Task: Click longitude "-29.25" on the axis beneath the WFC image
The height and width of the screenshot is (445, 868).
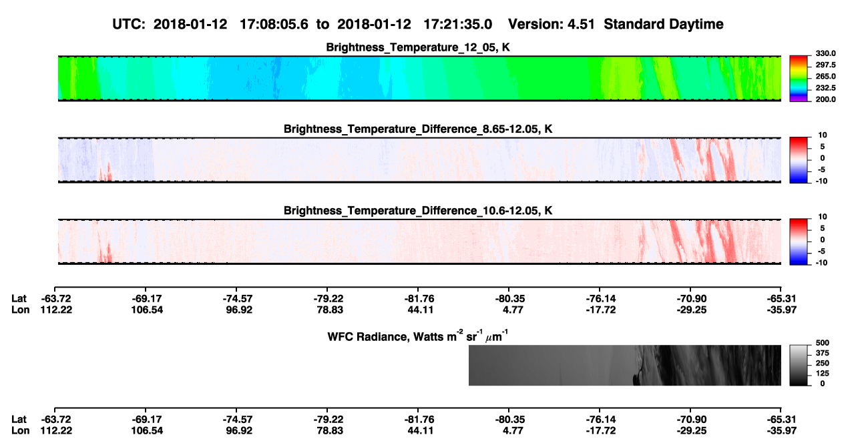Action: 690,430
